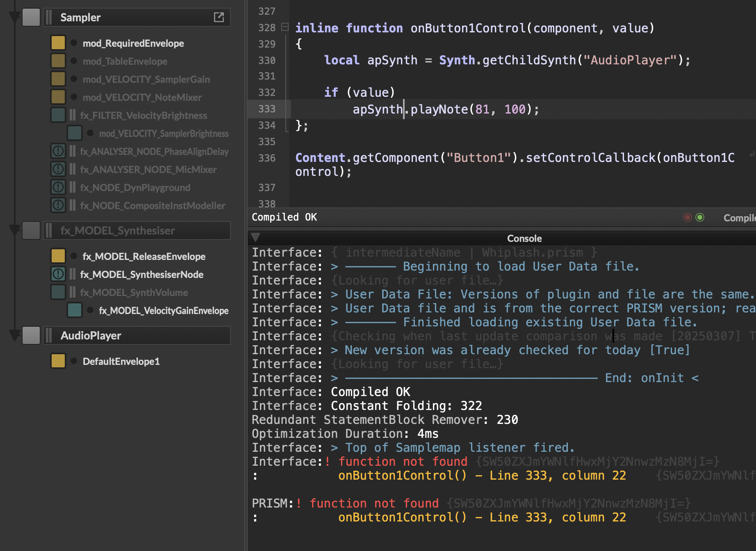
Task: Collapse the fx_MODEL_Synthesiser tree arrow
Action: click(x=14, y=230)
